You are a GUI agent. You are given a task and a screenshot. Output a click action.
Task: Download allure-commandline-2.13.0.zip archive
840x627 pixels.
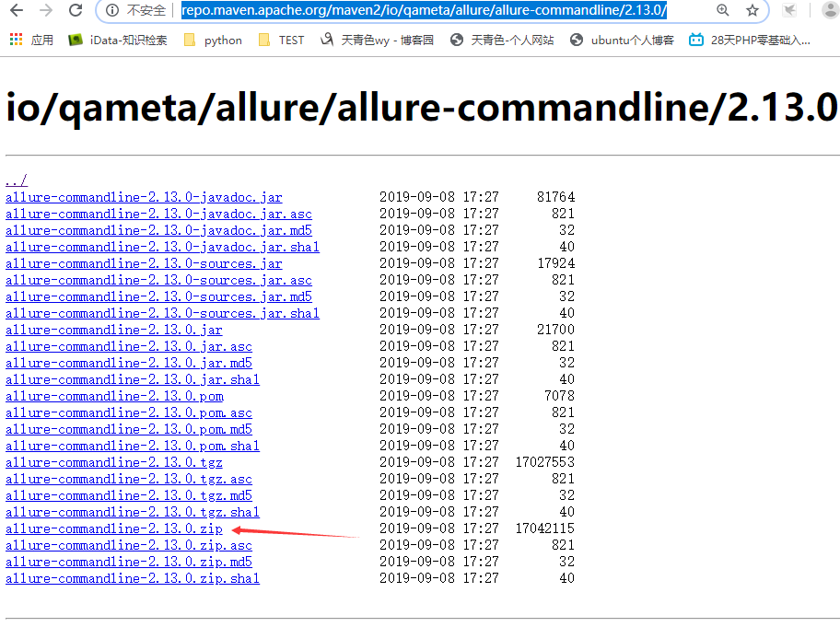coord(113,529)
